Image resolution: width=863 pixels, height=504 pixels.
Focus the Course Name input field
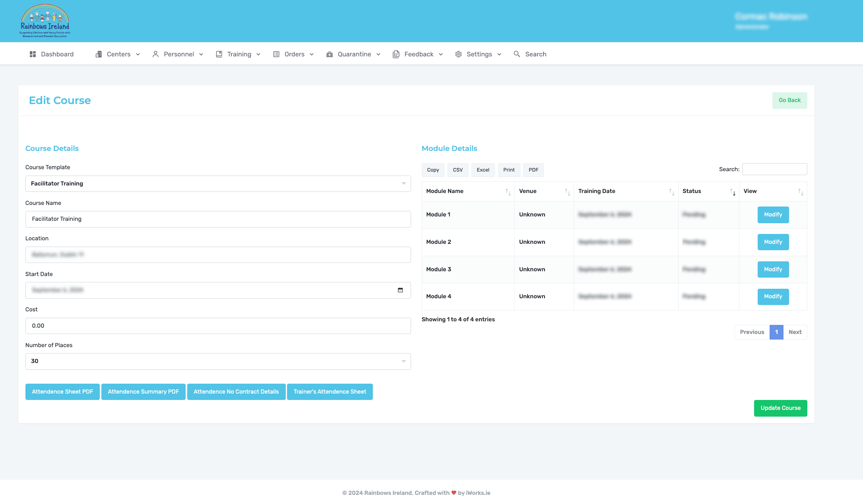point(218,219)
